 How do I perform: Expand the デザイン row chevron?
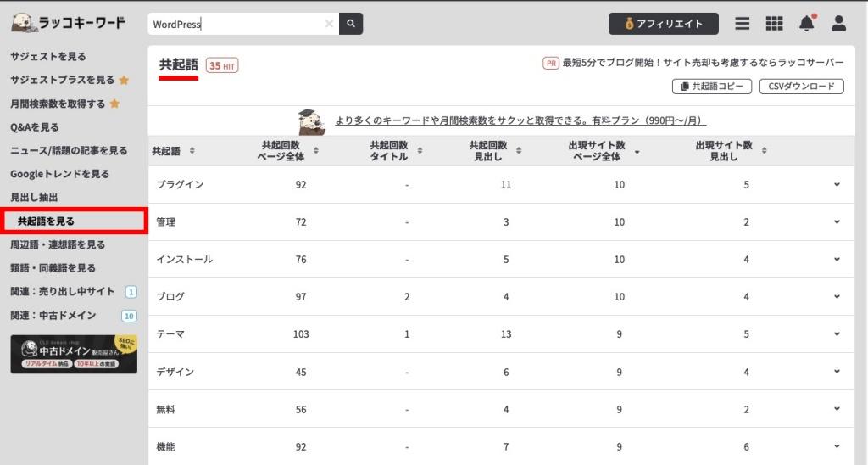[837, 372]
